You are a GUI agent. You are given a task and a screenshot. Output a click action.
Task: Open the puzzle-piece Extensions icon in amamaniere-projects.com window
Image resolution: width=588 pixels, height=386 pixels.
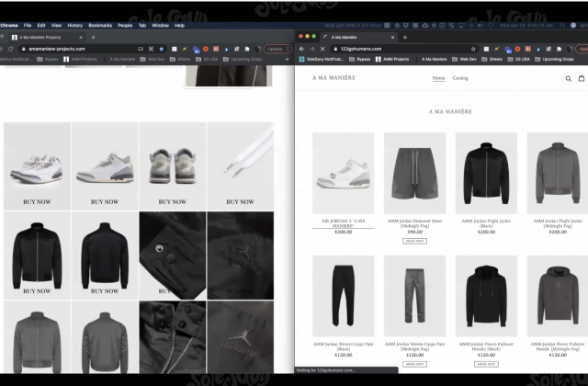point(247,49)
